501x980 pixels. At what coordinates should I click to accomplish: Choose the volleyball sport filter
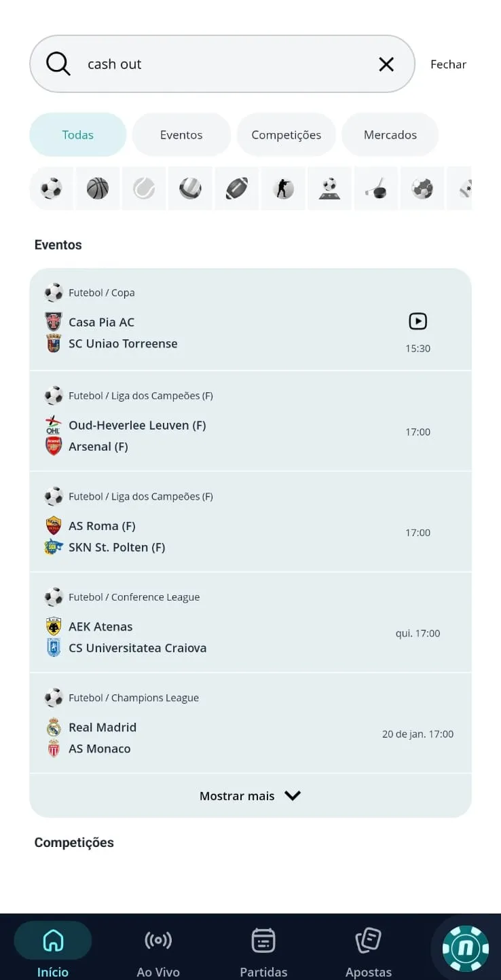tap(190, 188)
